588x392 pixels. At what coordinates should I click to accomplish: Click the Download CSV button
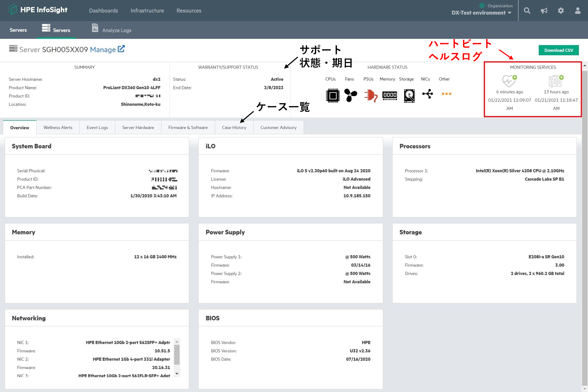tap(559, 50)
